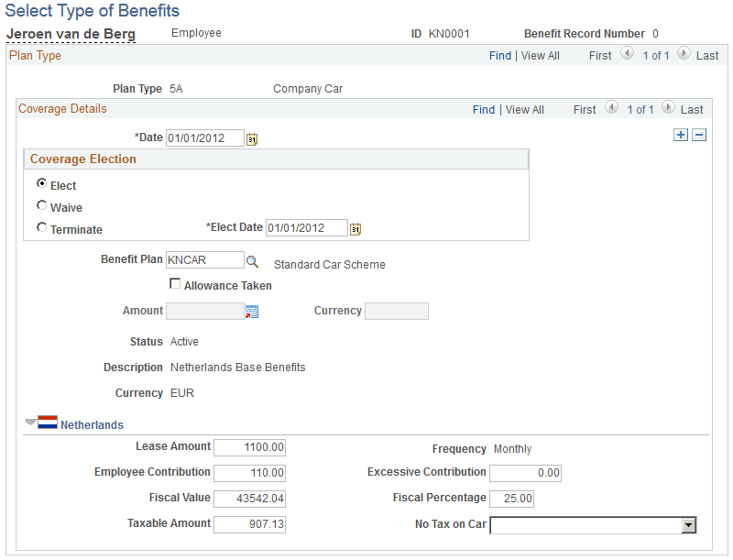Select the Waive radio button
The image size is (733, 560).
[41, 205]
